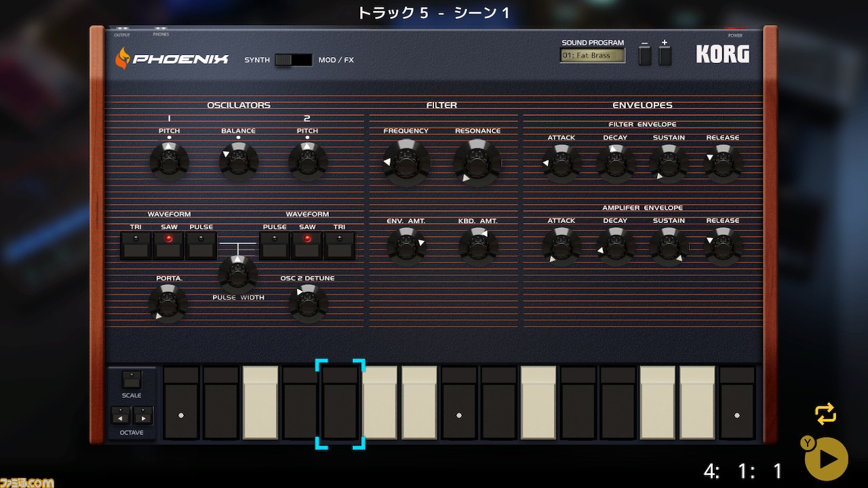Click the Filter Envelope Decay knob

(616, 164)
